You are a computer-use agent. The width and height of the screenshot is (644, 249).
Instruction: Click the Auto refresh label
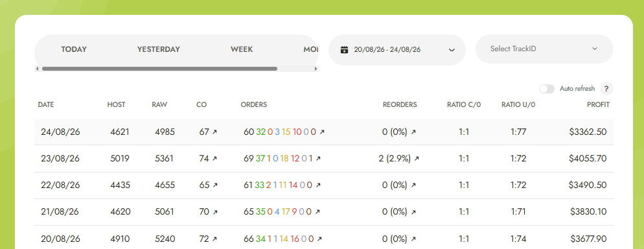point(577,89)
